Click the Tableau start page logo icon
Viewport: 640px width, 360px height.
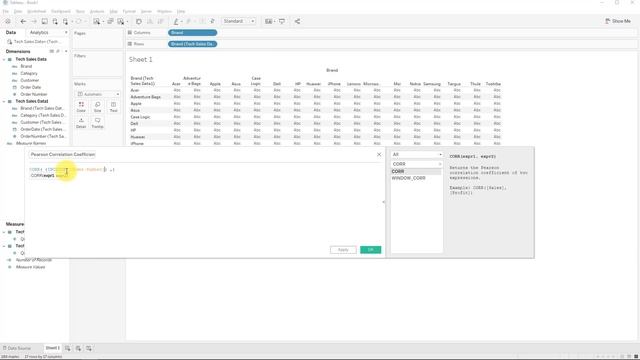click(x=8, y=21)
